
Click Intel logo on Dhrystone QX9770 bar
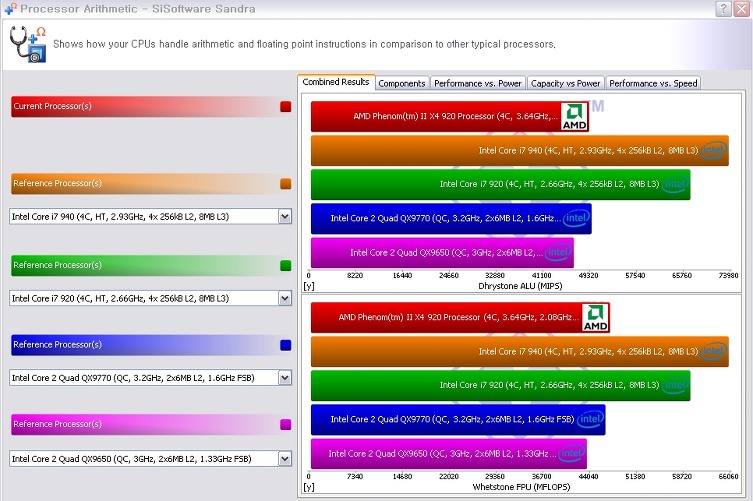576,218
